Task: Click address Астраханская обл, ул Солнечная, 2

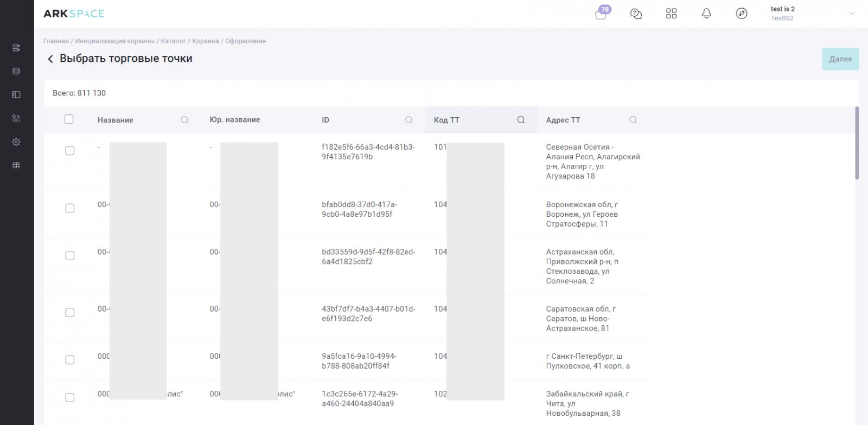Action: 582,266
